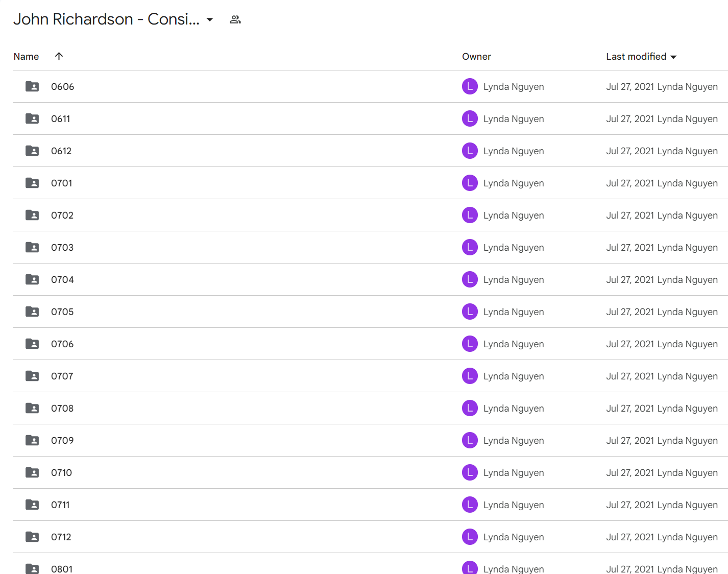Click the owner avatar in the 0612 row
The image size is (728, 574).
click(470, 151)
